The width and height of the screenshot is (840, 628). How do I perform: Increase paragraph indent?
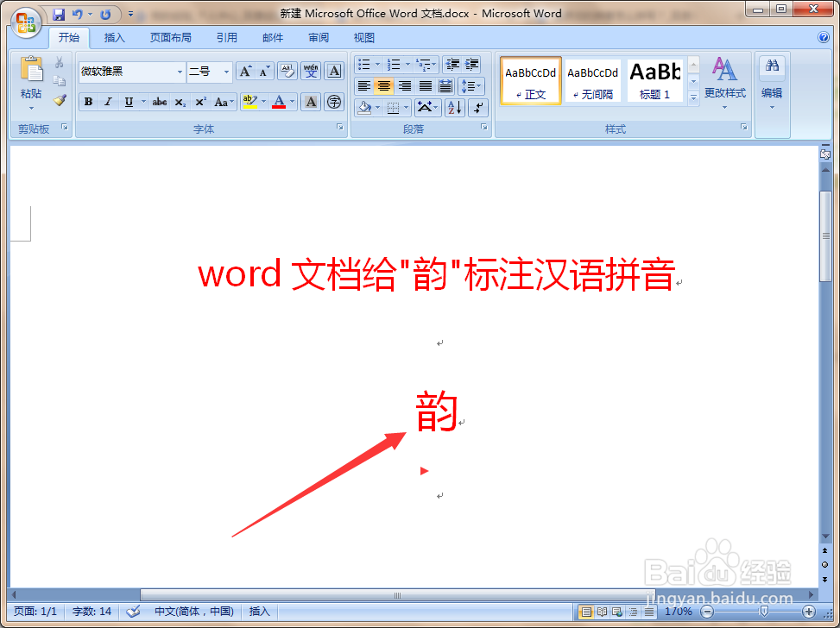click(472, 65)
